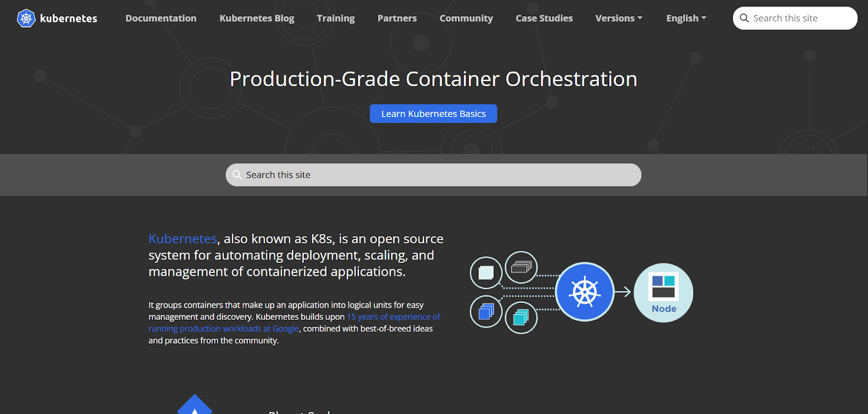Click the large blue Kubernetes helm icon
Viewport: 868px width, 414px height.
[x=585, y=292]
